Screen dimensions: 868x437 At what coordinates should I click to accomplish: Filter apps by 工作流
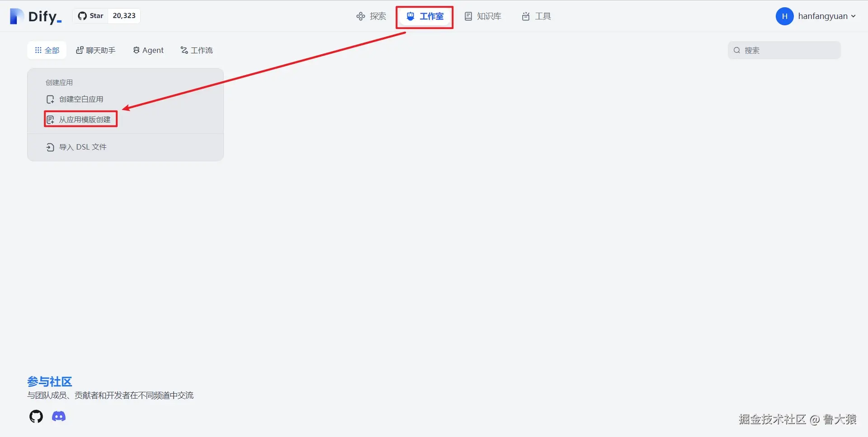tap(197, 50)
